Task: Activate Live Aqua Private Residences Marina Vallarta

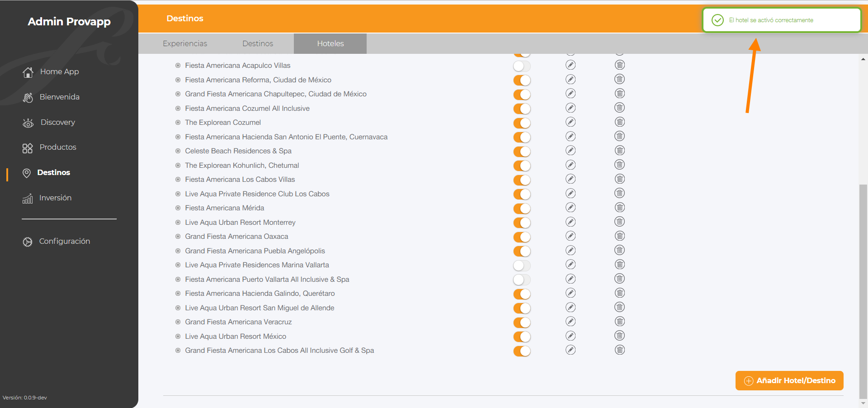Action: 522,266
